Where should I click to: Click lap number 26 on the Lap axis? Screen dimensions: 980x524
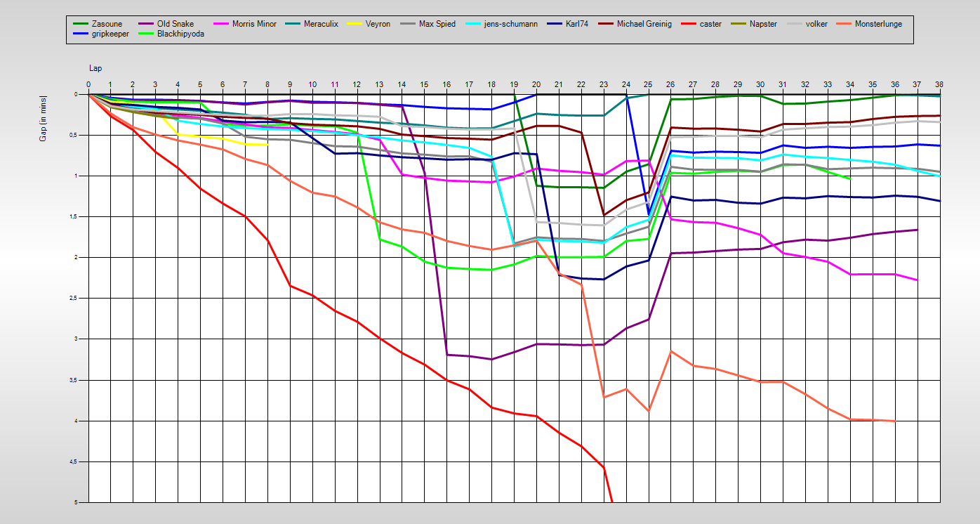671,84
